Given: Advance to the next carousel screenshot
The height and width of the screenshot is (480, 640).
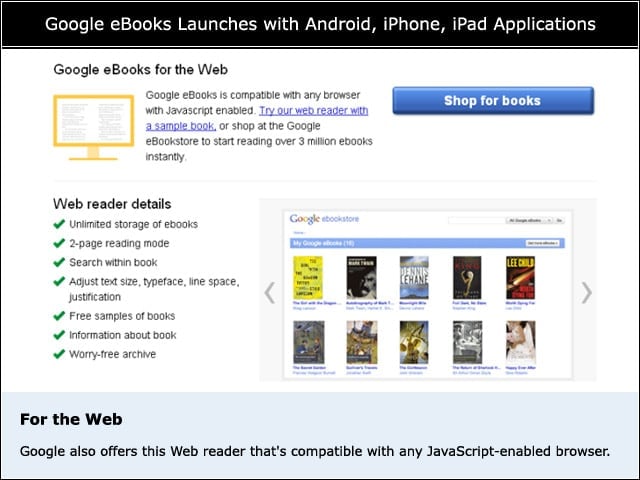Looking at the screenshot, I should coord(586,292).
